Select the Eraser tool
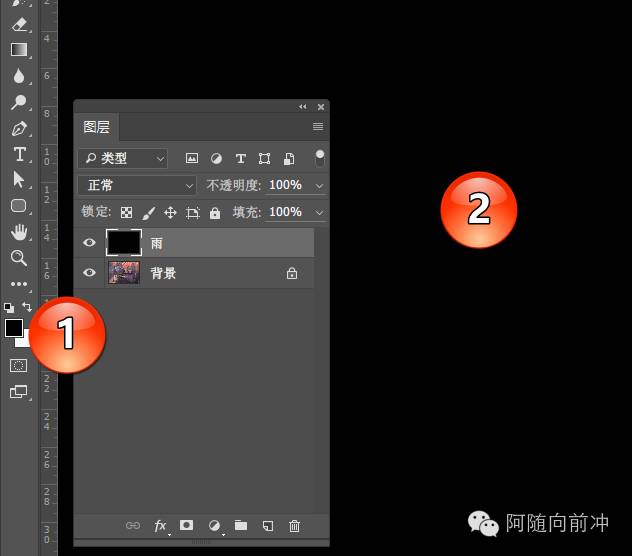Image resolution: width=632 pixels, height=556 pixels. tap(19, 24)
